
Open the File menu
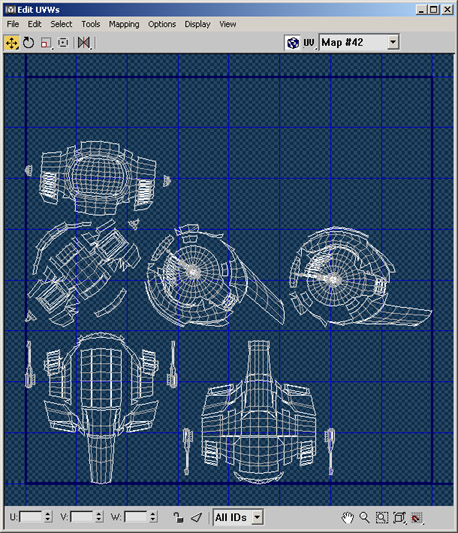pos(13,24)
